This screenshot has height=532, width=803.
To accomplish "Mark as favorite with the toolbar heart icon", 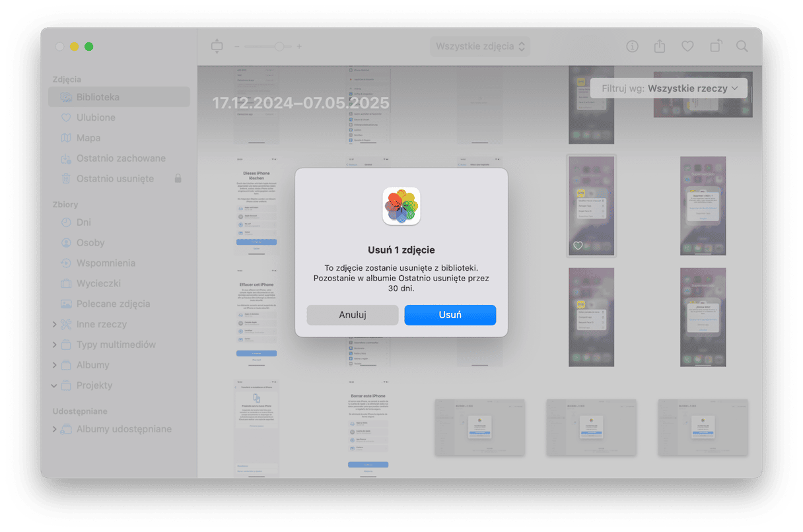I will coord(687,46).
